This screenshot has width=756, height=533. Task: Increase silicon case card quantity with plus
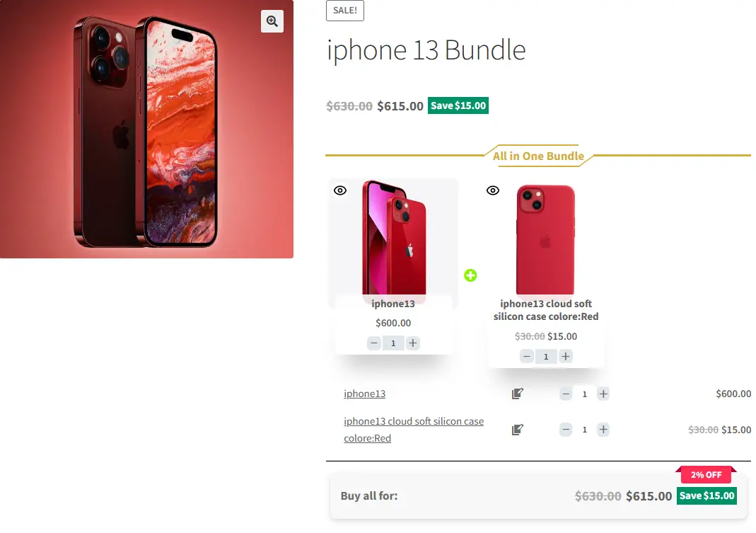(566, 356)
